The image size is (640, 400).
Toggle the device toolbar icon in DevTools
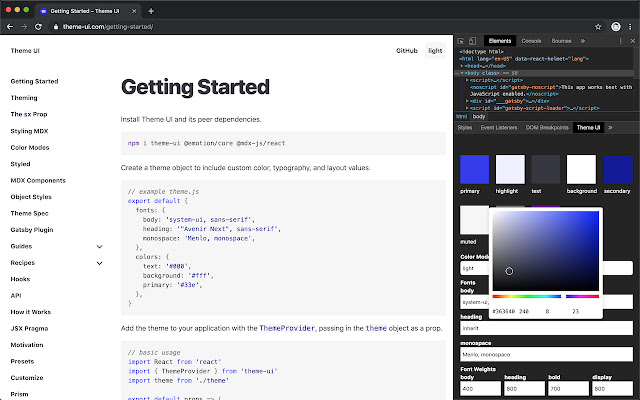[474, 41]
